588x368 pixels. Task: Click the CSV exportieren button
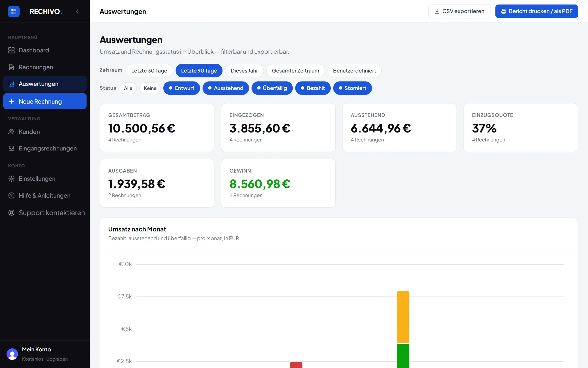point(459,11)
